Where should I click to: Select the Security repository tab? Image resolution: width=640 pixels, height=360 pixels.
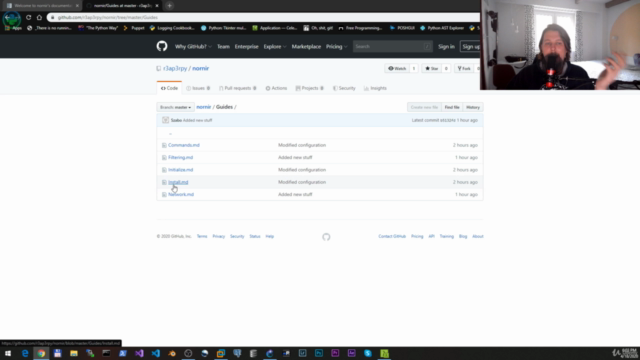[x=344, y=88]
